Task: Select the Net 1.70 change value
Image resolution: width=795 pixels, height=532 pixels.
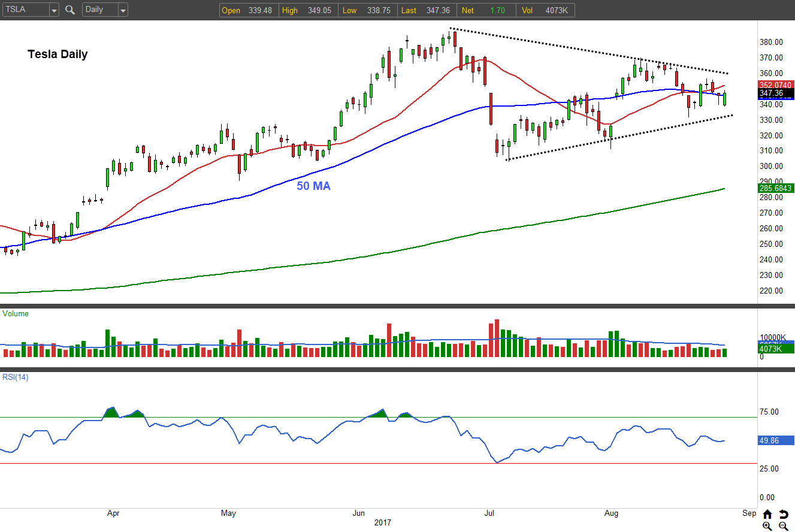Action: [x=485, y=10]
